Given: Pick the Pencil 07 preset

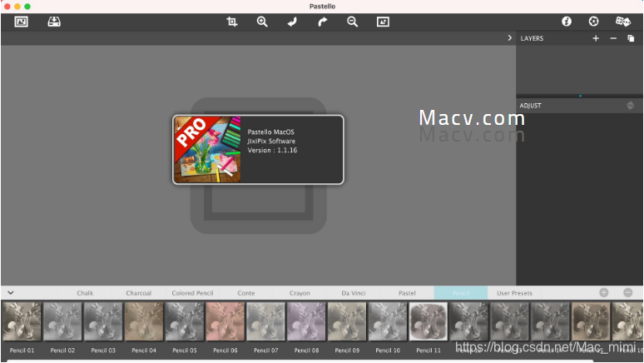Looking at the screenshot, I should tap(265, 321).
